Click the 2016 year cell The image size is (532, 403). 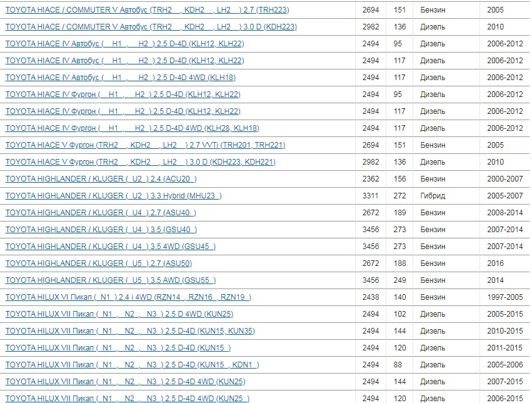[x=495, y=263]
